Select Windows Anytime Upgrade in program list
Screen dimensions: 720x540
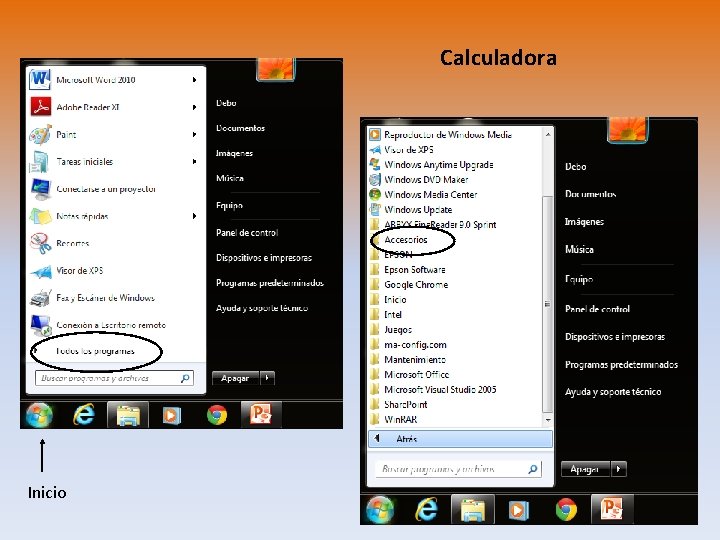(439, 164)
